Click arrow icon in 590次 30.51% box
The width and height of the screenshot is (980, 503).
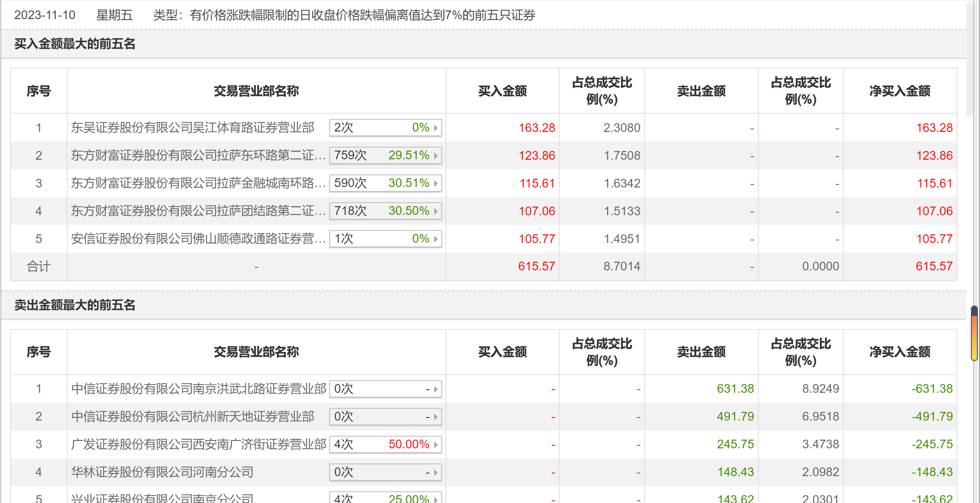(x=436, y=184)
